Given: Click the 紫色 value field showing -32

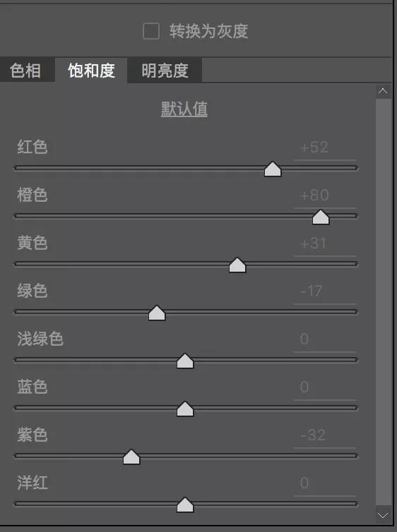Looking at the screenshot, I should (x=325, y=435).
